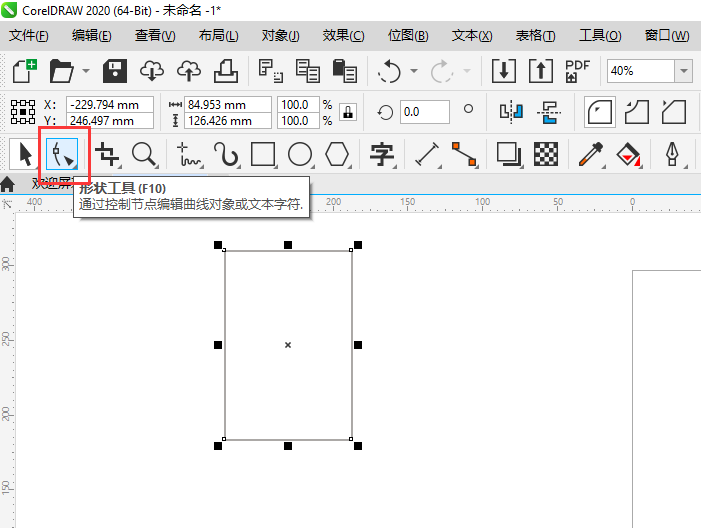The width and height of the screenshot is (701, 528).
Task: Expand the Open folder dropdown arrow
Action: point(86,71)
